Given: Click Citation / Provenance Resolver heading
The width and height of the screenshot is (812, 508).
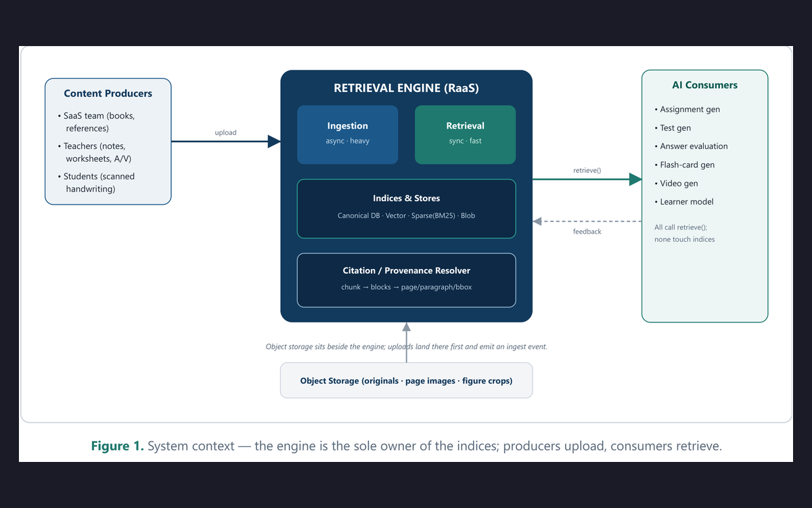Looking at the screenshot, I should point(407,270).
